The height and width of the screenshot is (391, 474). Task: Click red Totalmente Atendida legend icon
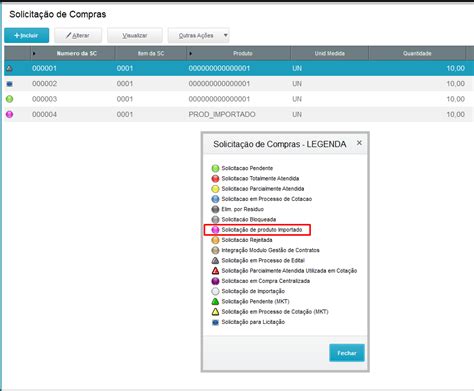click(x=215, y=179)
